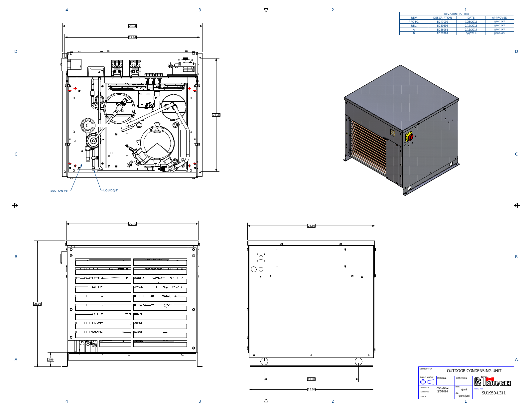This screenshot has width=532, height=411.
Task: Select the PROTO. revision cell
Action: tap(414, 22)
